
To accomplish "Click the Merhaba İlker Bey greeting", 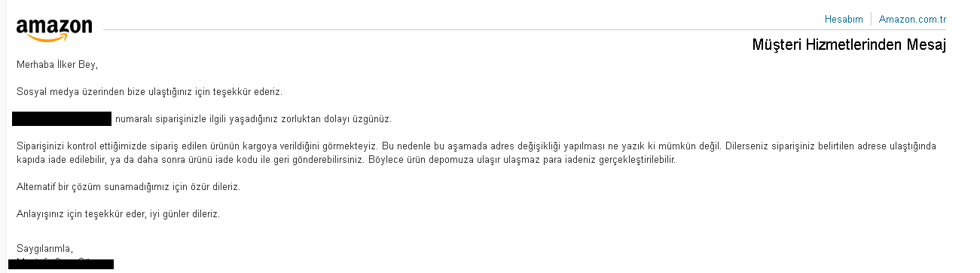I will [x=57, y=65].
